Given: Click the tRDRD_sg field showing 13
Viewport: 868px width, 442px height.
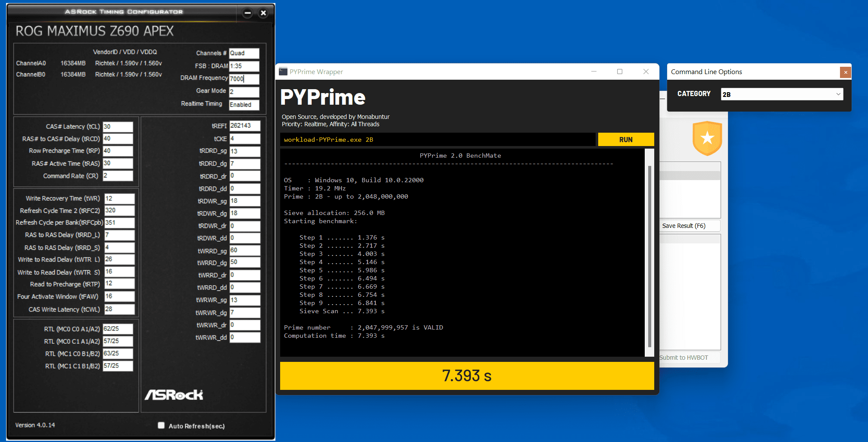Looking at the screenshot, I should [245, 151].
